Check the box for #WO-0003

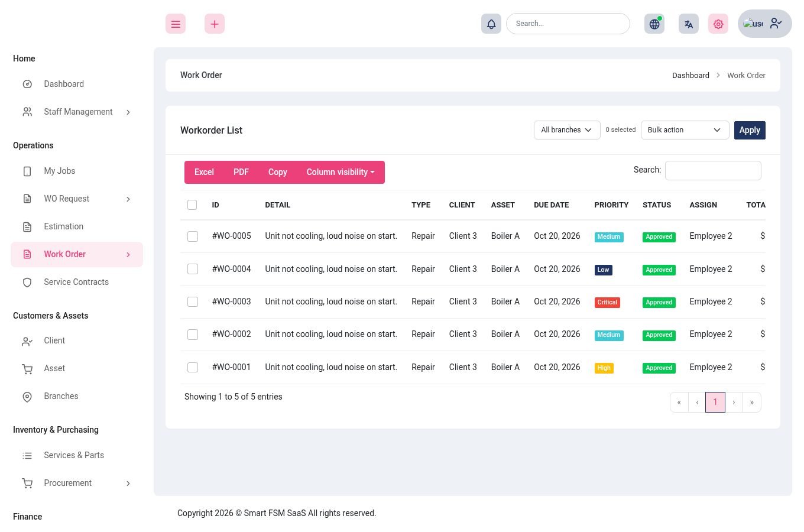(193, 301)
